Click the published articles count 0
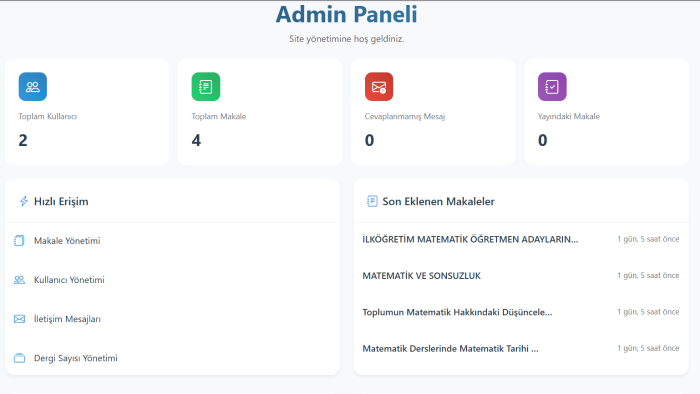This screenshot has width=700, height=394. click(x=542, y=141)
